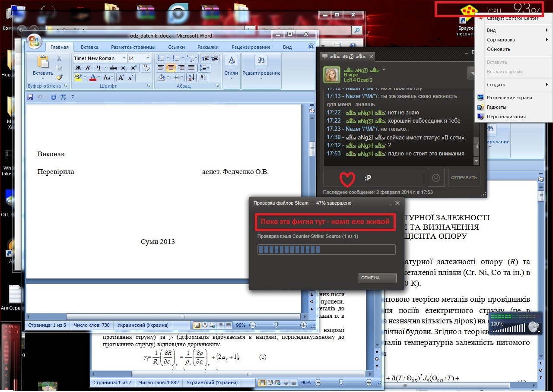Select the Format Painter brush icon
The height and width of the screenshot is (392, 553).
59,77
